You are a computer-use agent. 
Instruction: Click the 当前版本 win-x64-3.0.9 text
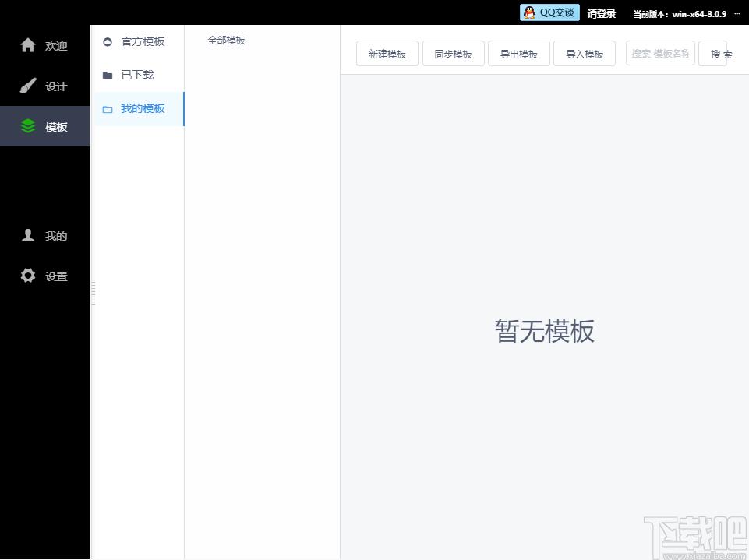coord(680,14)
